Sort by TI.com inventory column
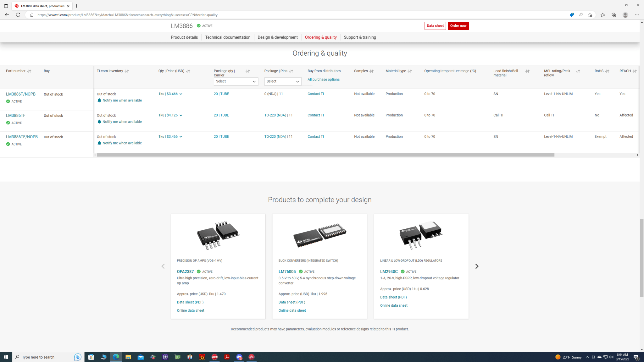The height and width of the screenshot is (362, 644). pos(127,71)
